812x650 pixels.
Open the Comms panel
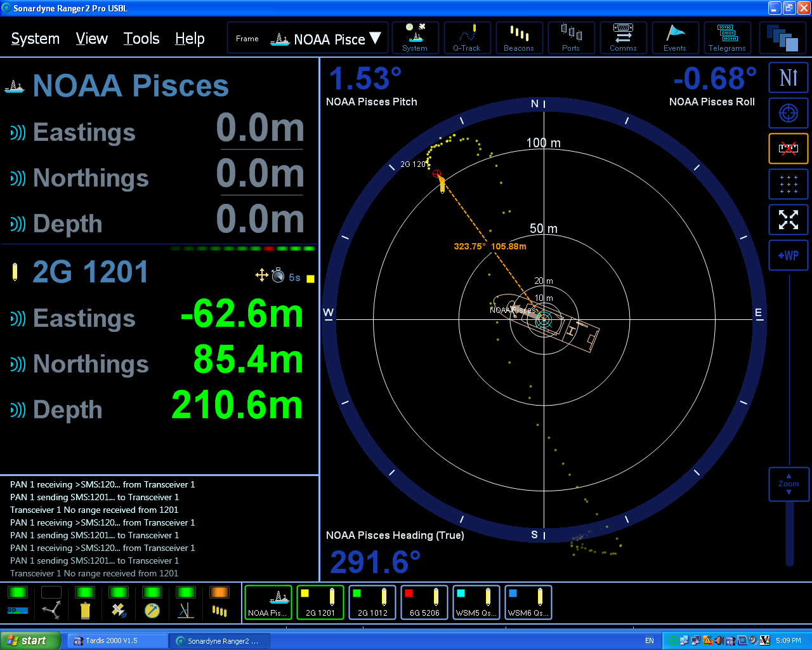[x=623, y=38]
